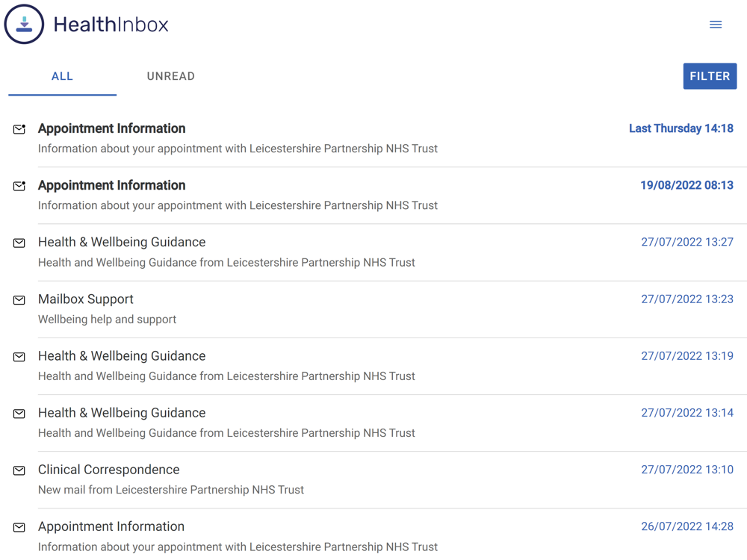Click envelope icon for 26/07/2022 Appointment Information
Screen dimensions: 747x560
click(19, 527)
